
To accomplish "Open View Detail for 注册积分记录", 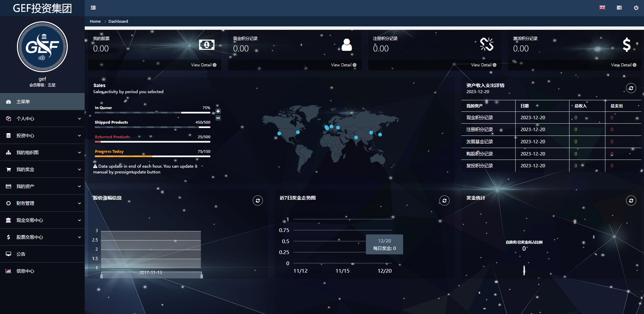I will pyautogui.click(x=483, y=65).
